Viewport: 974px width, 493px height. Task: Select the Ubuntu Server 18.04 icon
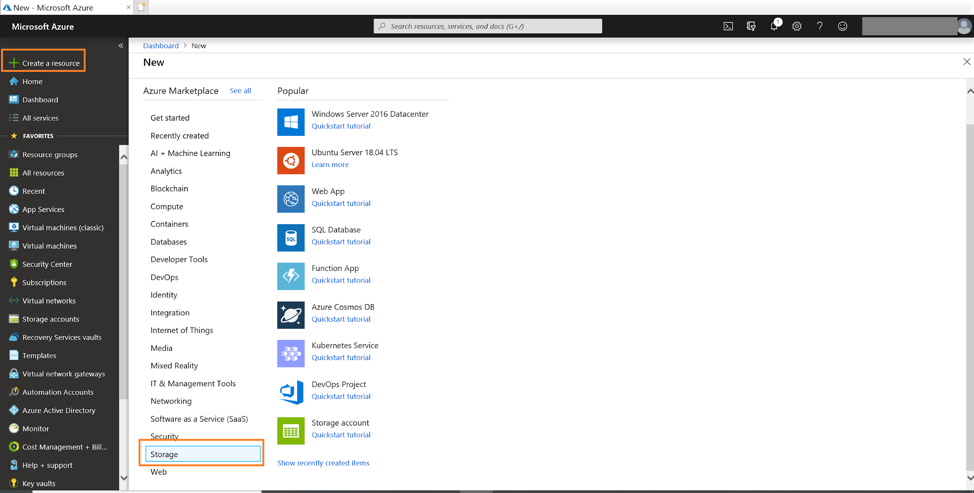[x=291, y=160]
